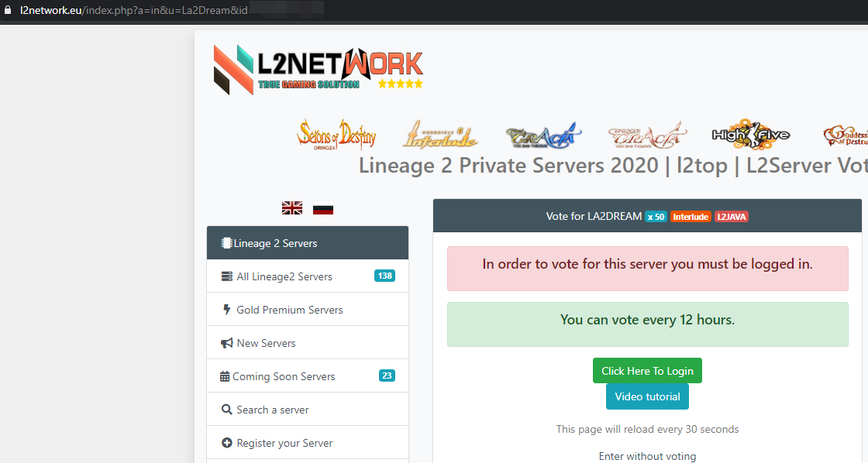Open the Video tutorial button
The height and width of the screenshot is (463, 868).
[x=647, y=396]
